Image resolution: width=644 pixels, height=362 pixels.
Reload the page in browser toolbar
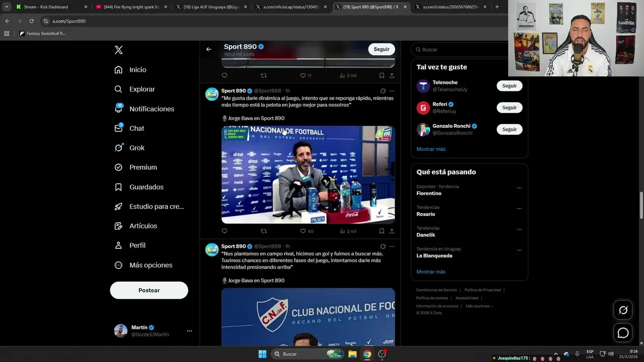click(x=31, y=21)
